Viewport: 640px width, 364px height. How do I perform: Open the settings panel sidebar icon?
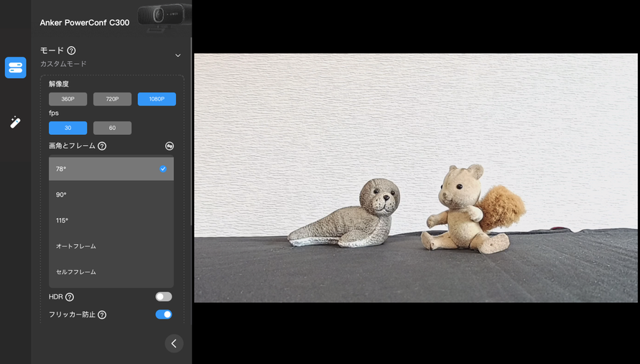[15, 67]
